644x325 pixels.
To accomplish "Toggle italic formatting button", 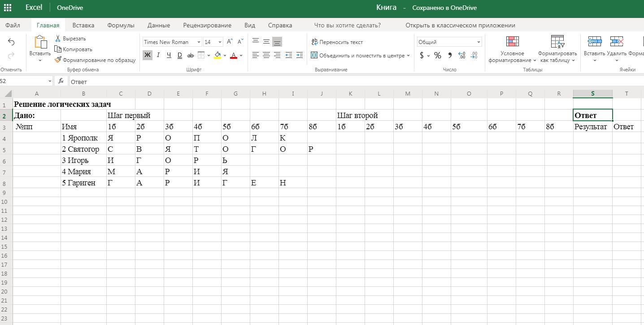I will (x=158, y=55).
